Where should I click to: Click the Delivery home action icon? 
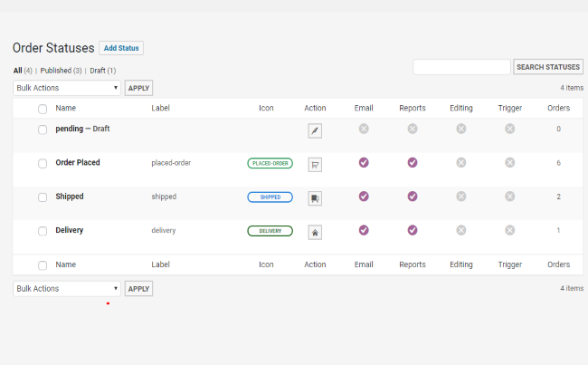315,232
